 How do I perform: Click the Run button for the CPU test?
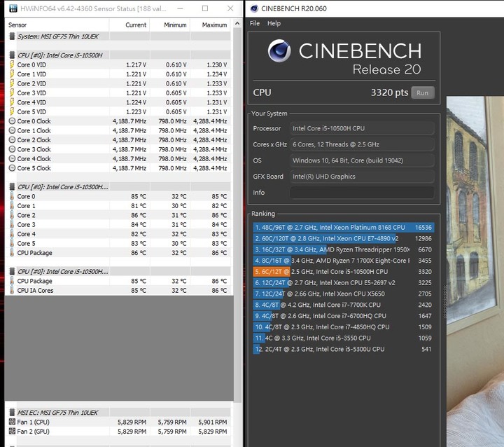[423, 92]
